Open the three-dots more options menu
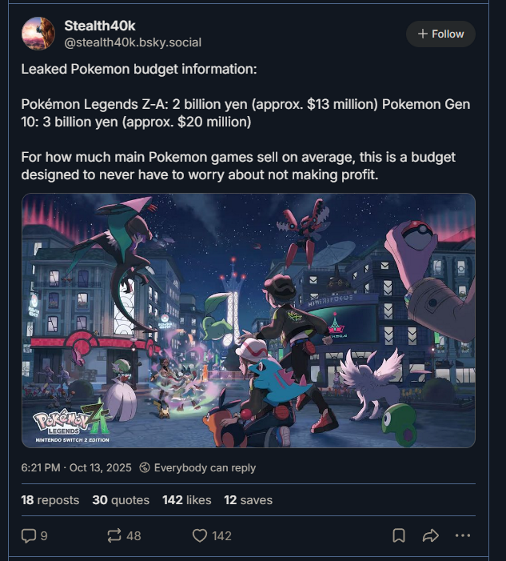This screenshot has width=506, height=561. point(462,536)
